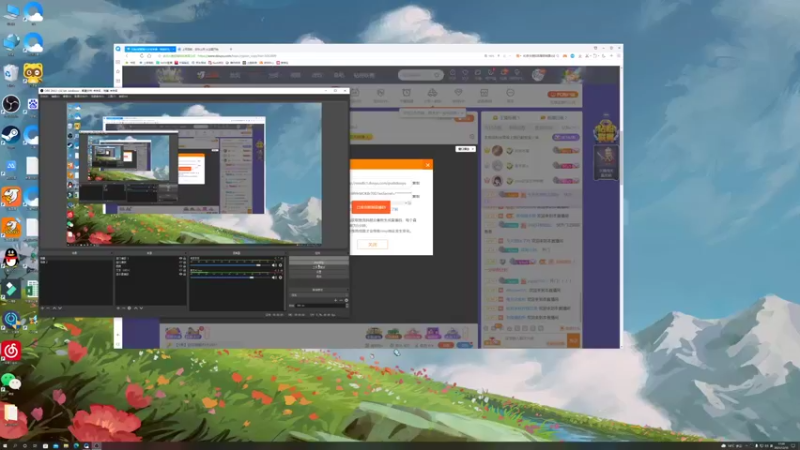Image resolution: width=800 pixels, height=450 pixels.
Task: Remove scene with the Scenes minus icon
Action: click(48, 308)
